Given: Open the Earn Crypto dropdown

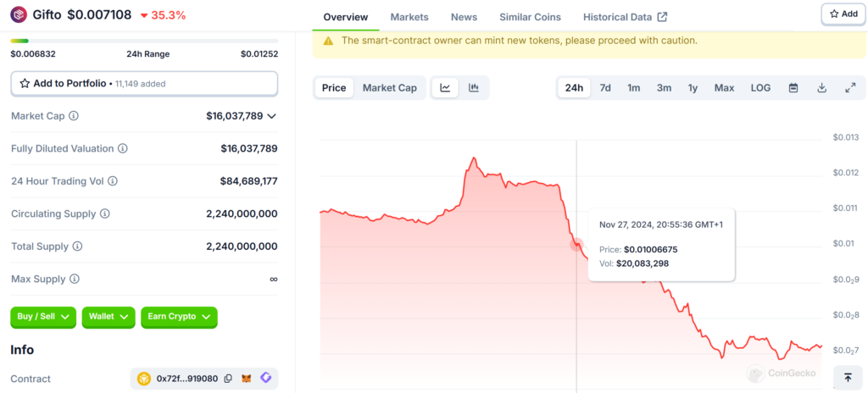Looking at the screenshot, I should click(x=179, y=317).
